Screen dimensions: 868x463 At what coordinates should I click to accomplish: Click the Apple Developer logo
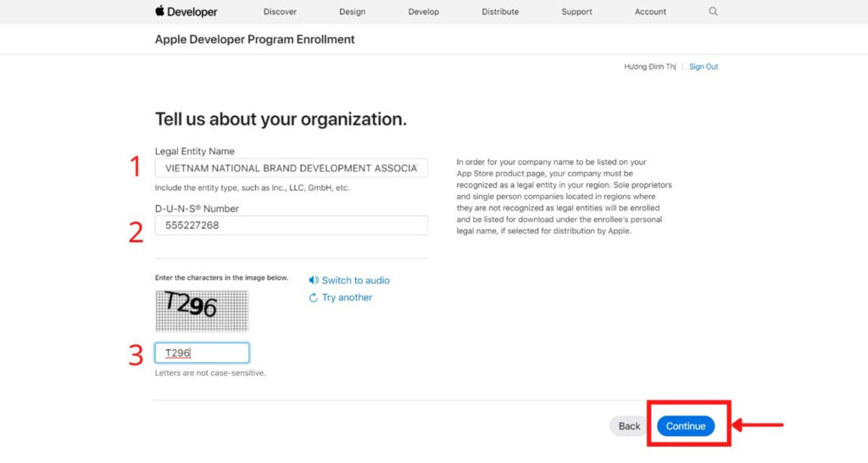tap(186, 11)
